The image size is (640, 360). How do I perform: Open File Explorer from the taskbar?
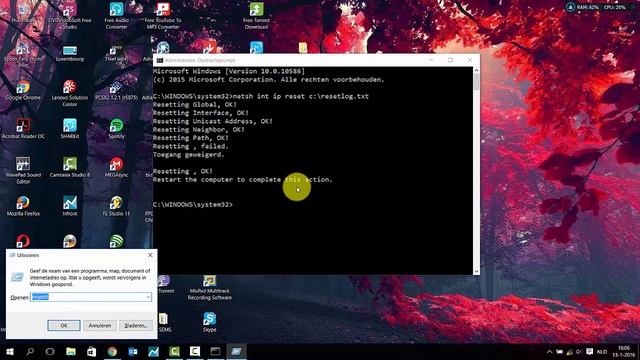[71, 351]
